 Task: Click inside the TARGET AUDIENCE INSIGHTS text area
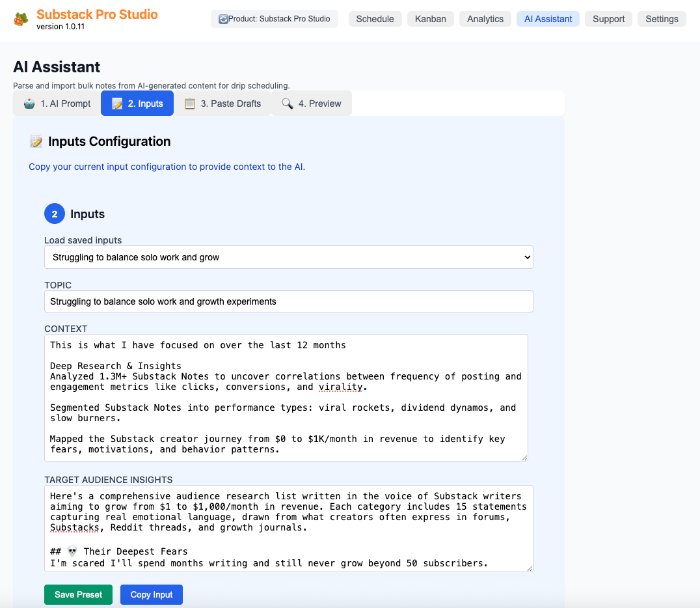tap(289, 529)
